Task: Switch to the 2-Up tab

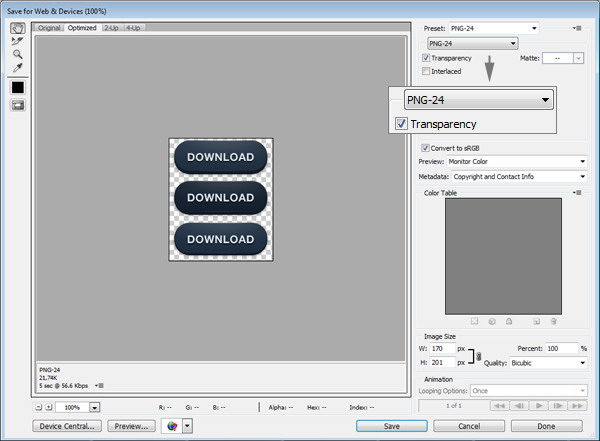Action: (111, 28)
